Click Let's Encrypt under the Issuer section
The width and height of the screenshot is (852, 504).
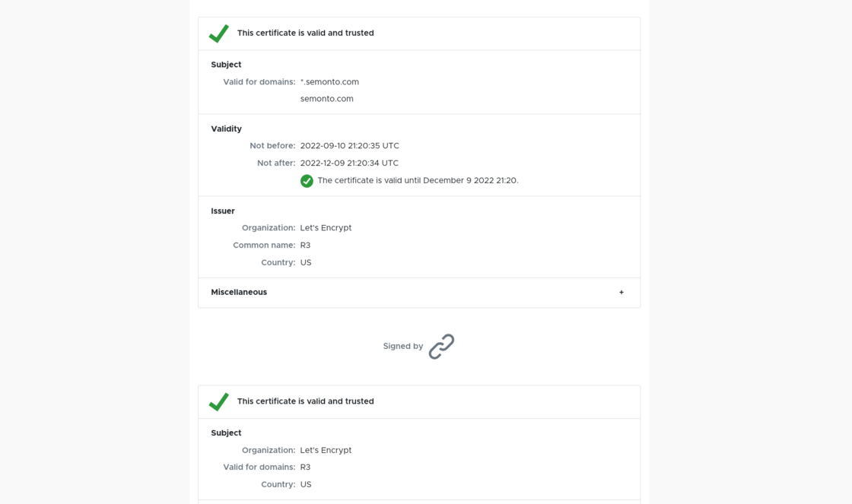(326, 228)
